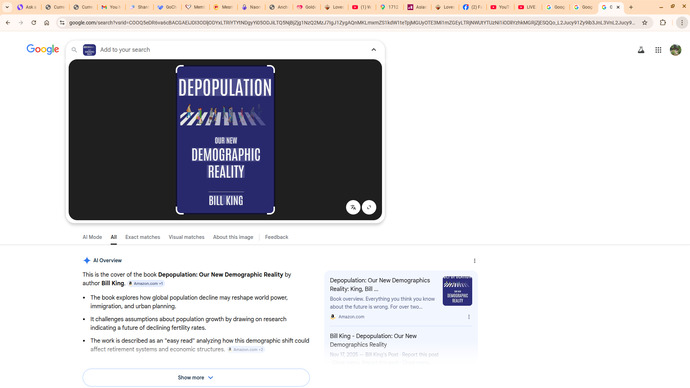Open Bill King - Depopulation result link
Screen dimensions: 690x388
pos(373,340)
